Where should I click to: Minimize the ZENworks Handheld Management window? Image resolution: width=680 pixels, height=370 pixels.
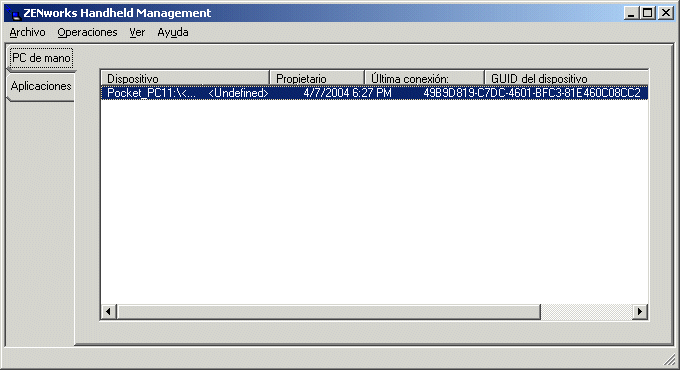coord(631,13)
